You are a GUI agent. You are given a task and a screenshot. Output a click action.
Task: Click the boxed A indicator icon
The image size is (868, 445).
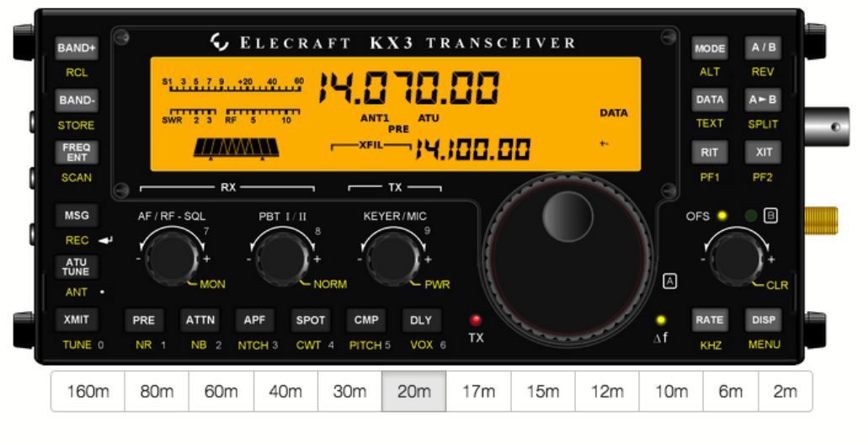[669, 281]
